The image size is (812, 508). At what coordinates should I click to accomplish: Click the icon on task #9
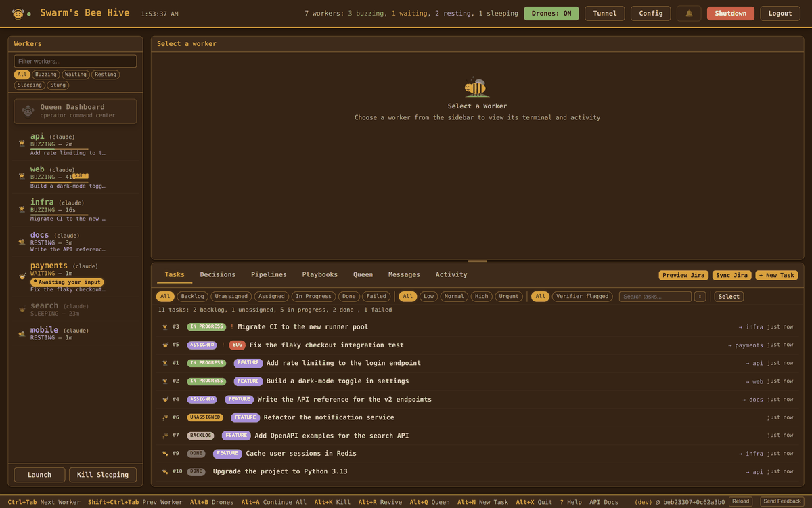(x=164, y=454)
